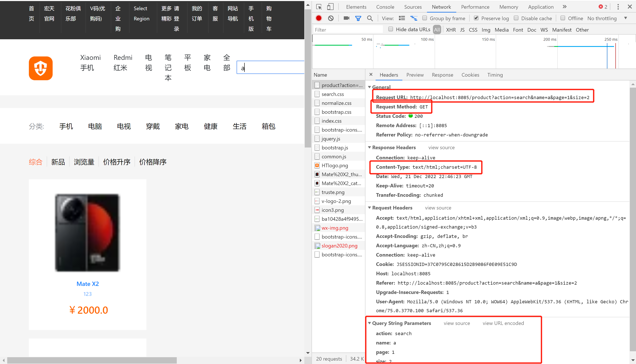Screen dimensions: 636x364
Task: Click the orange shield site logo
Action: [41, 68]
